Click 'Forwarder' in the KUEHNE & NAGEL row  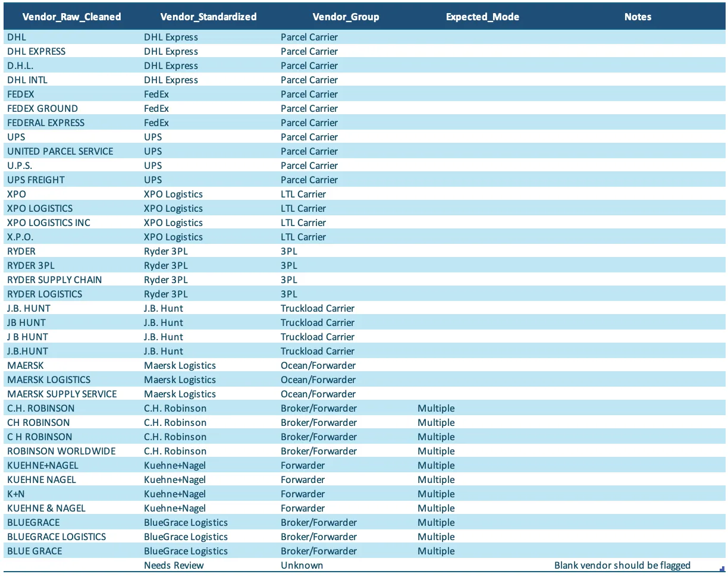[x=303, y=508]
